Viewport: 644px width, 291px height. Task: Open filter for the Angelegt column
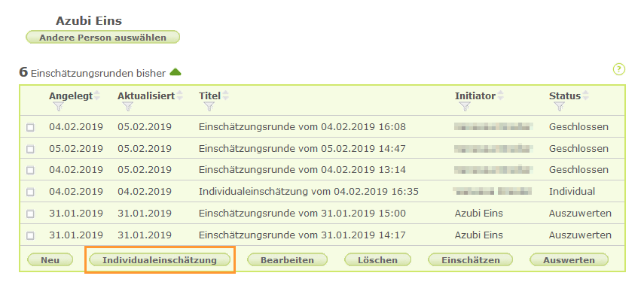tap(59, 107)
